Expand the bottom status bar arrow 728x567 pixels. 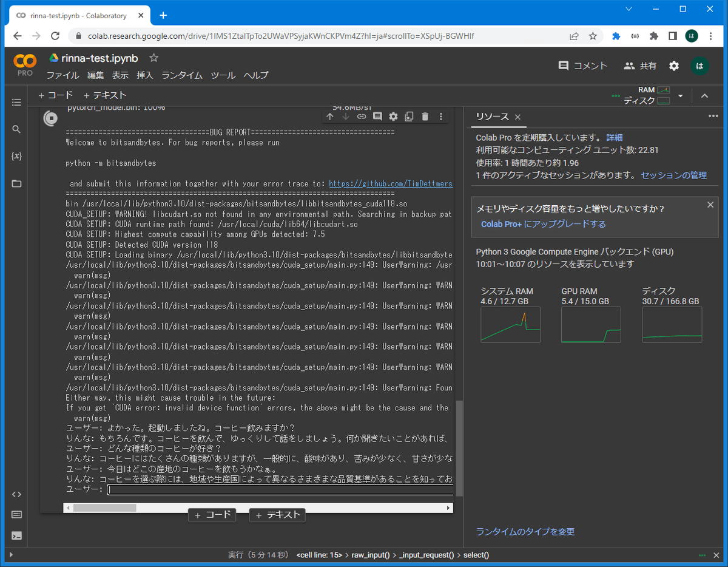[11, 555]
